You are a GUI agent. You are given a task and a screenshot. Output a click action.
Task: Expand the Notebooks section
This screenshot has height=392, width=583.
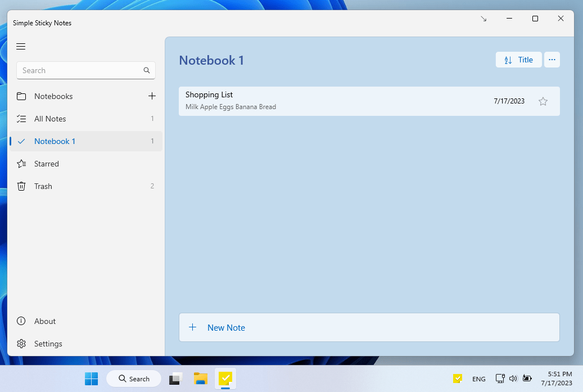pos(53,96)
